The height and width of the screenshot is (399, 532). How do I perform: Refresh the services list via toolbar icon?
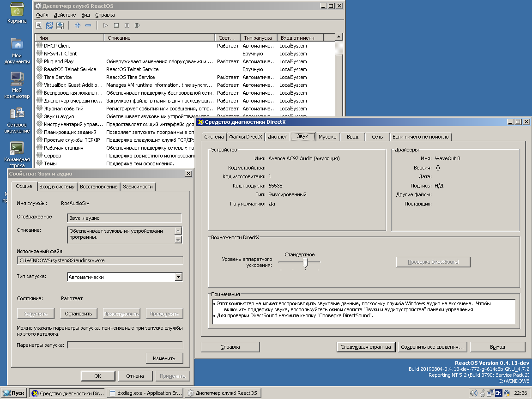[49, 25]
